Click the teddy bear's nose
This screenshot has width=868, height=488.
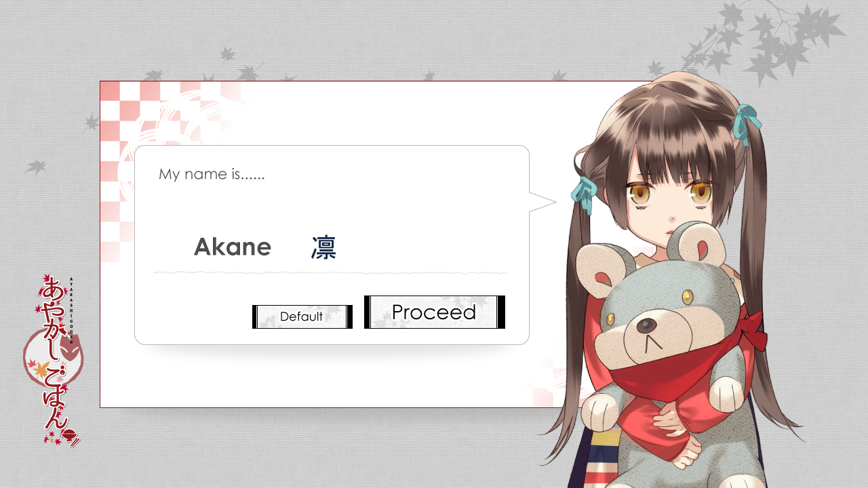646,326
